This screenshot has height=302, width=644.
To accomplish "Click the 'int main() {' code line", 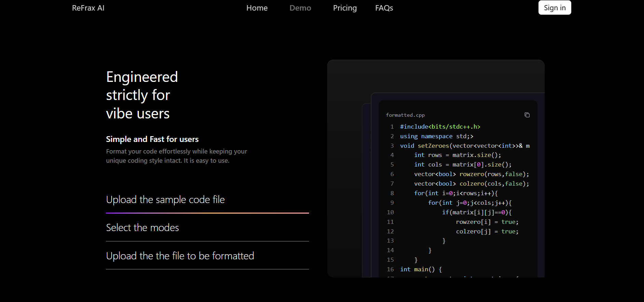I will [x=421, y=269].
